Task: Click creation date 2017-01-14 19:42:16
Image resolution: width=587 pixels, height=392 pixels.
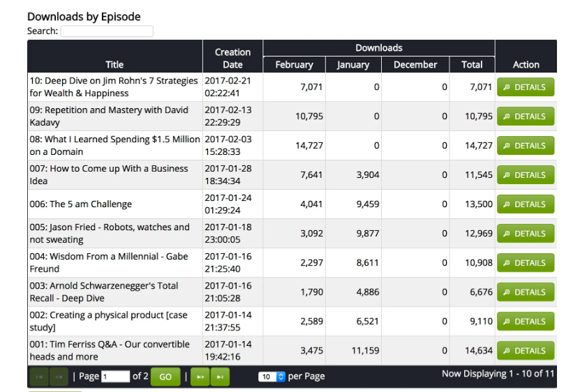Action: coord(228,350)
